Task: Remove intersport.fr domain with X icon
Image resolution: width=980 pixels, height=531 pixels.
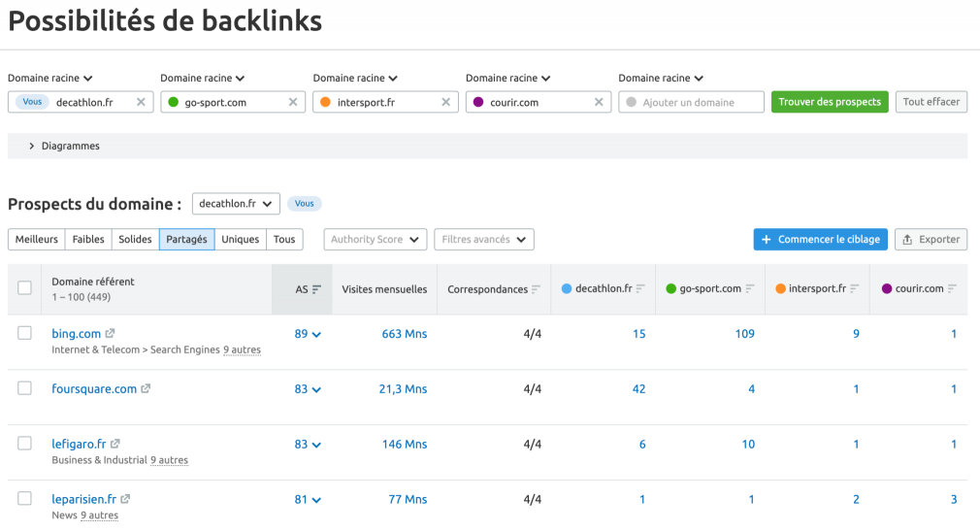Action: point(445,102)
